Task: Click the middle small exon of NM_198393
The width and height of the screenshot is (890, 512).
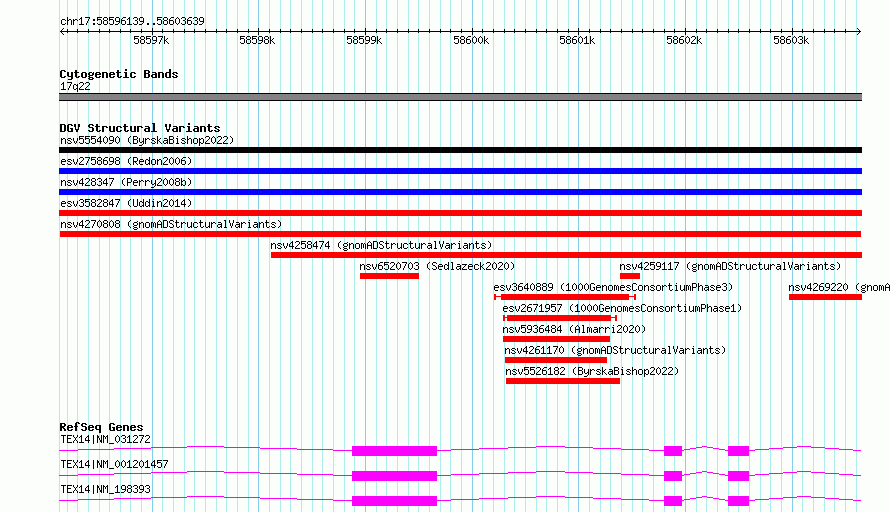Action: (673, 501)
